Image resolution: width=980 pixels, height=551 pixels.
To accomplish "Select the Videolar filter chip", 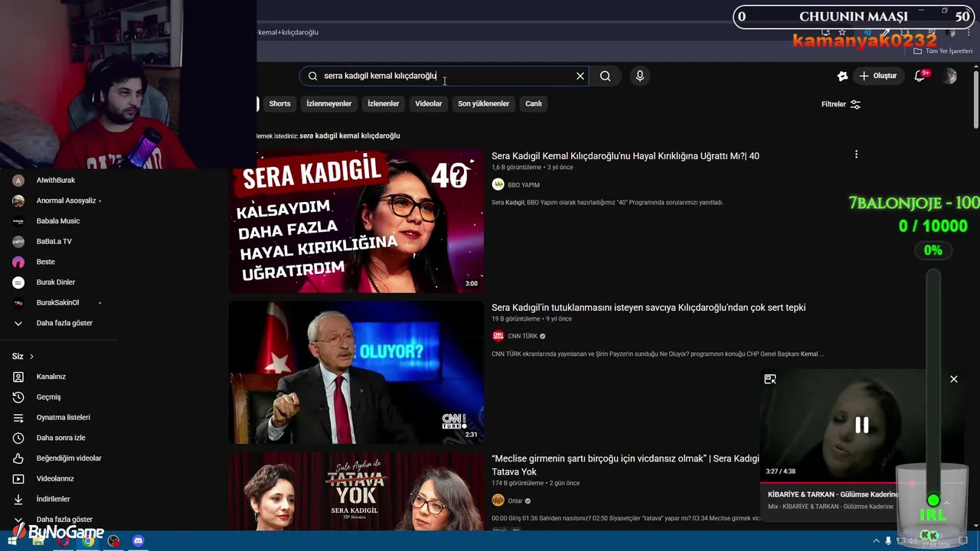I will (429, 104).
